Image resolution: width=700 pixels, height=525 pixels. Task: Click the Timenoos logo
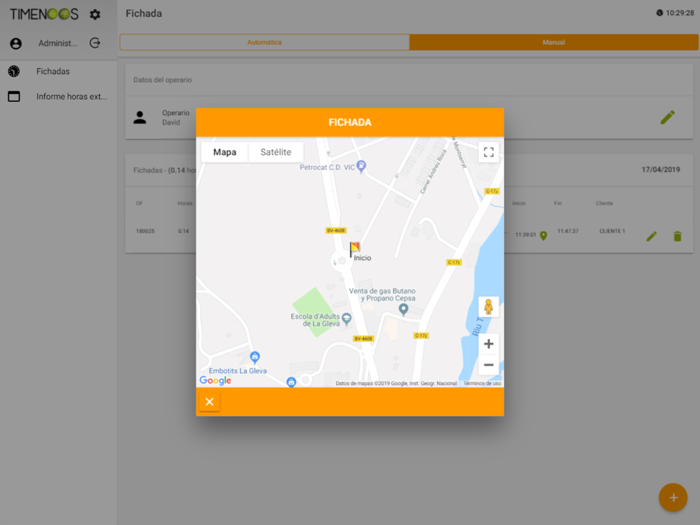click(x=44, y=14)
